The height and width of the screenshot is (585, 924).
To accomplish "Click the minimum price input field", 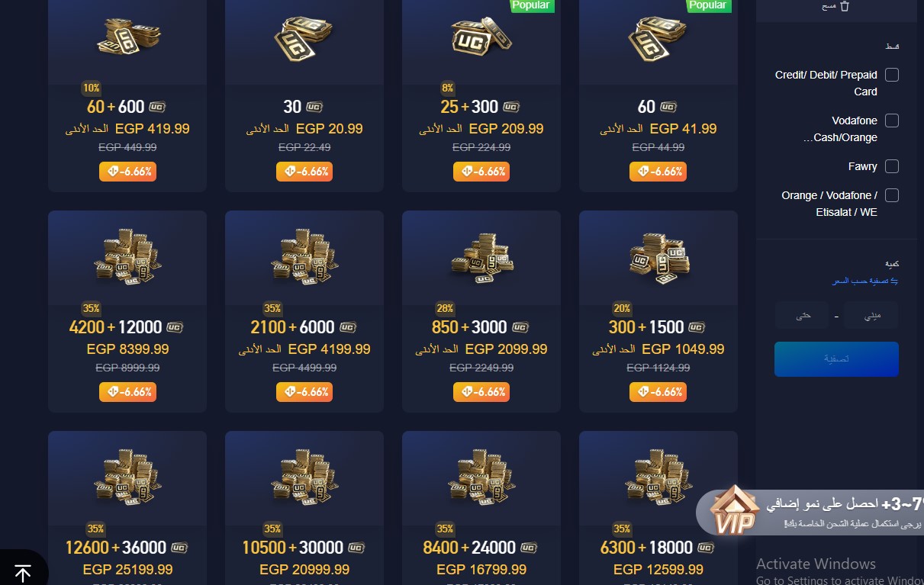I will click(x=871, y=315).
